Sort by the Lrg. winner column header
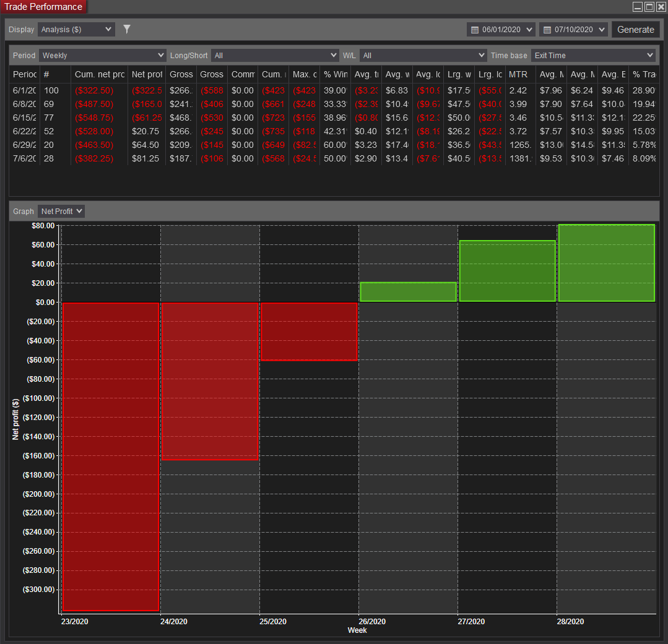This screenshot has height=644, width=668. pyautogui.click(x=459, y=74)
